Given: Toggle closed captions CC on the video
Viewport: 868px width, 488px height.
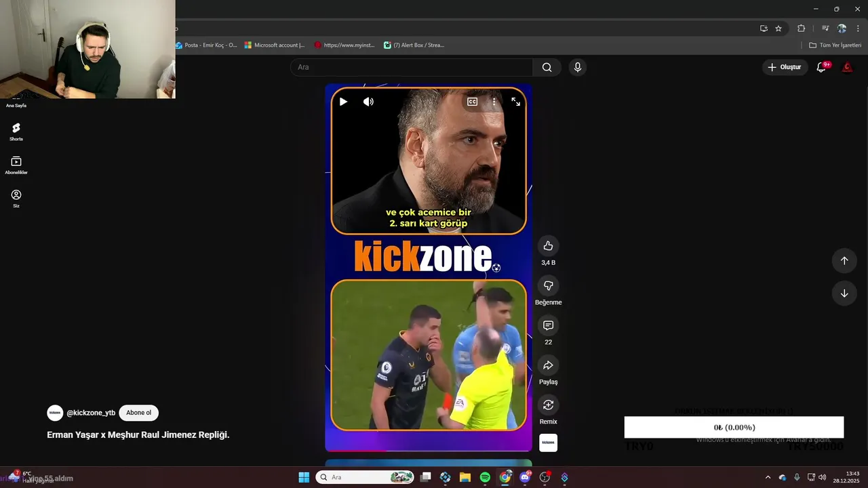Looking at the screenshot, I should [472, 102].
